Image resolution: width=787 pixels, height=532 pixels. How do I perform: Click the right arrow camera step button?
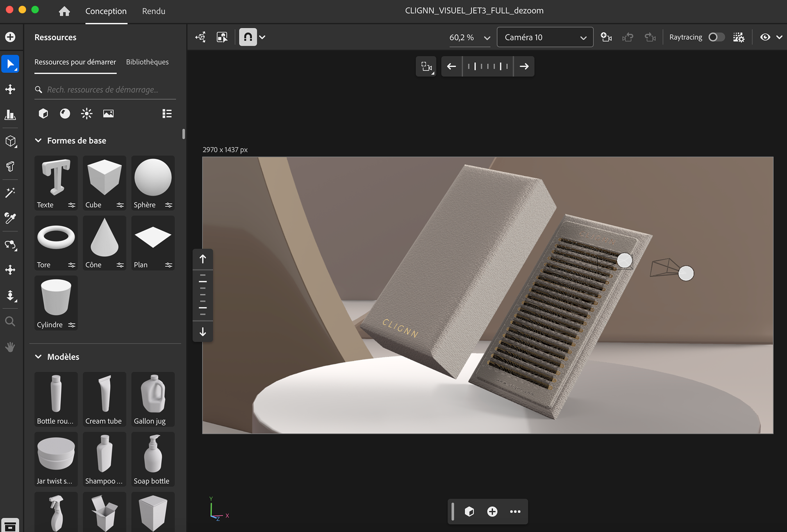tap(524, 66)
